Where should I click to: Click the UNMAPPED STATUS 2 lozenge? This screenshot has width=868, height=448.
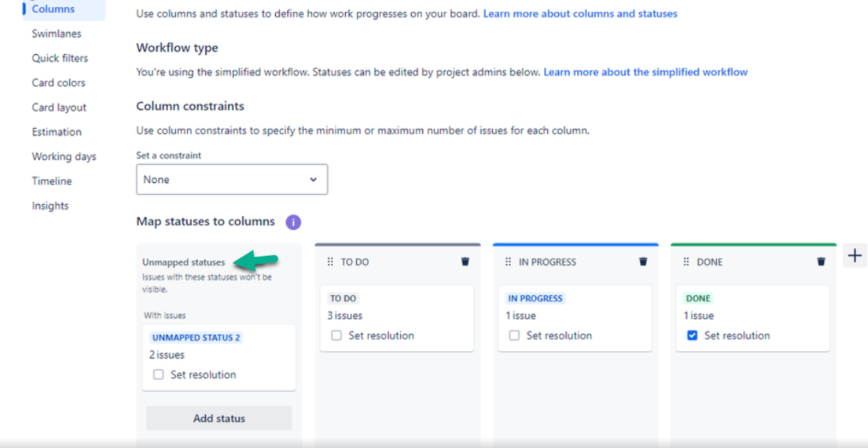(196, 337)
